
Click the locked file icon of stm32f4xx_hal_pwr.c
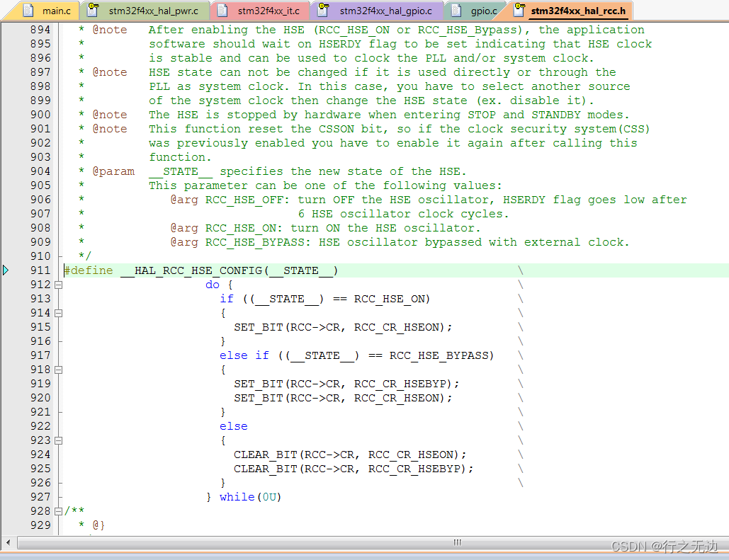94,10
